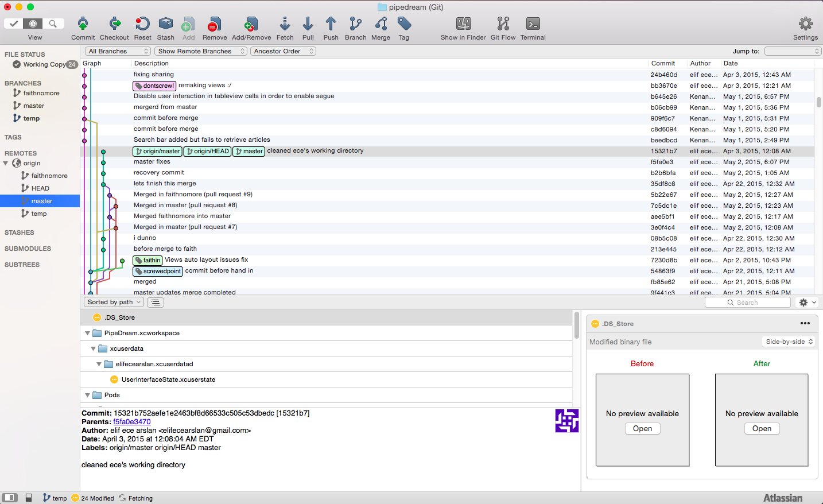Collapse the PipeDream.xcworkspace folder
The image size is (823, 504).
[87, 334]
